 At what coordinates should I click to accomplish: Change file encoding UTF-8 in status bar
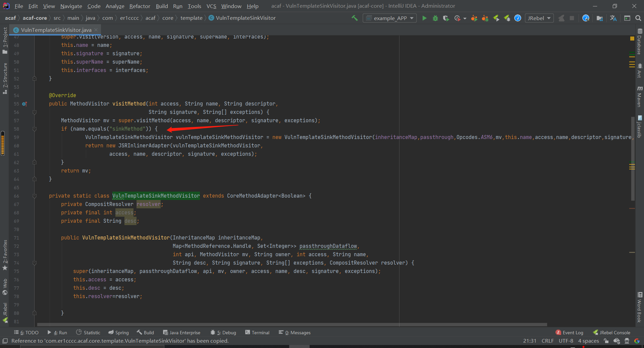click(566, 341)
